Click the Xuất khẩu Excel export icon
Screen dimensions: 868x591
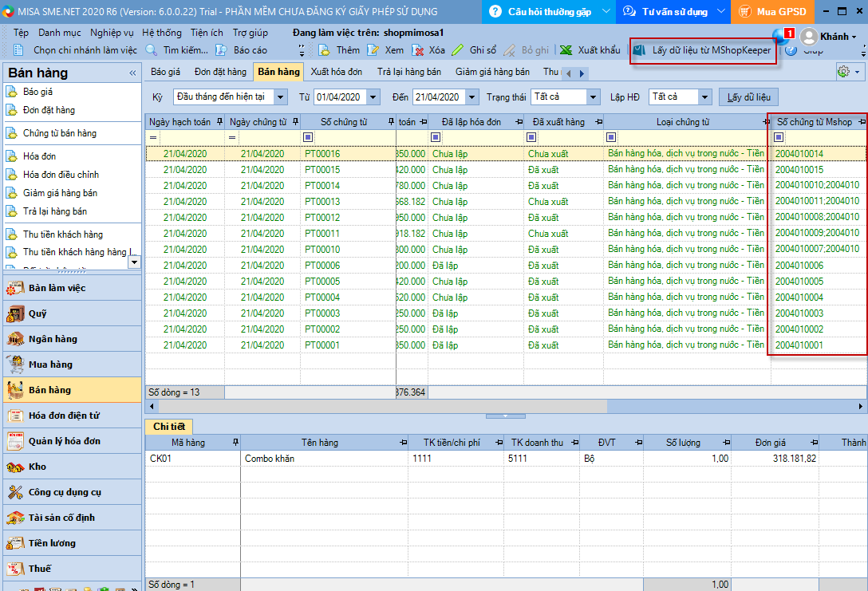click(x=566, y=50)
